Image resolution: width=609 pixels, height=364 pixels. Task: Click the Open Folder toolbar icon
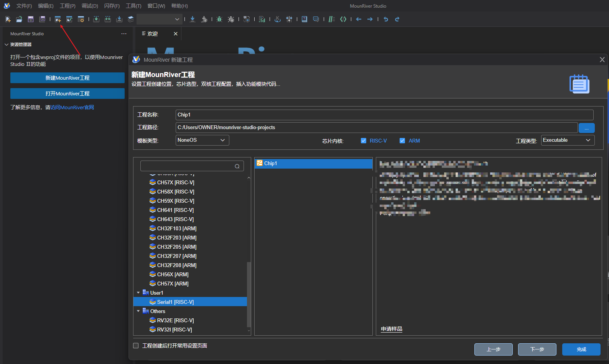[x=19, y=19]
